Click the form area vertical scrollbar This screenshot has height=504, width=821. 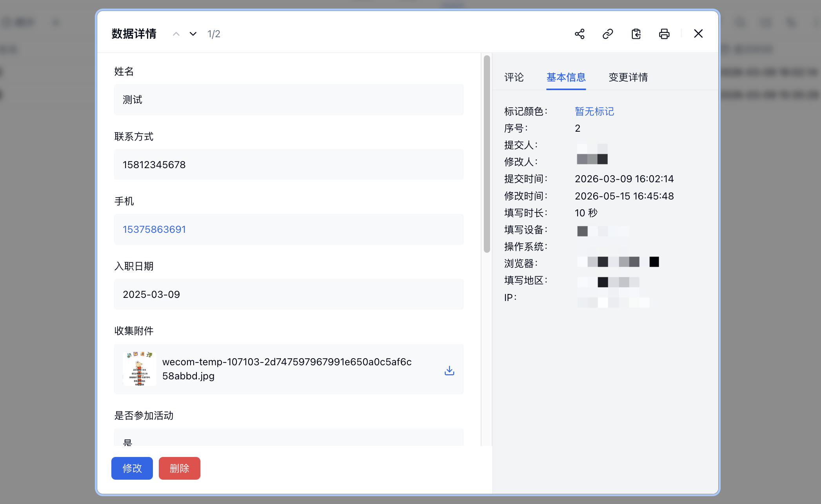[487, 154]
